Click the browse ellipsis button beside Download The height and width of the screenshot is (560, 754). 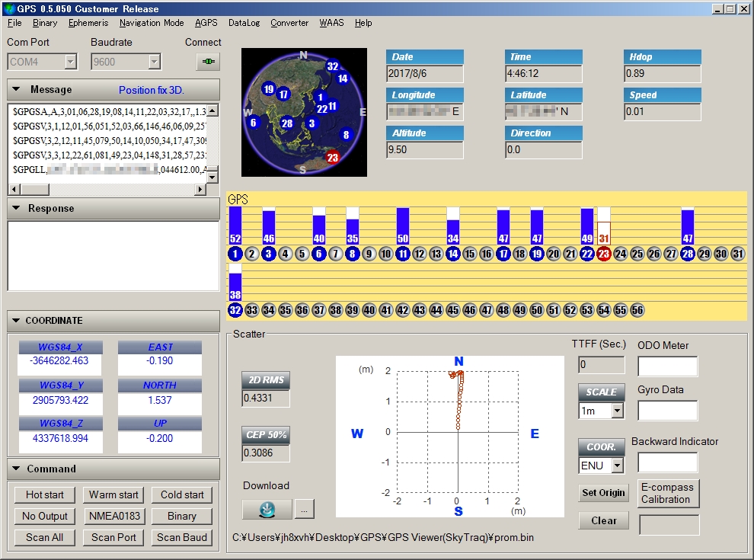304,509
